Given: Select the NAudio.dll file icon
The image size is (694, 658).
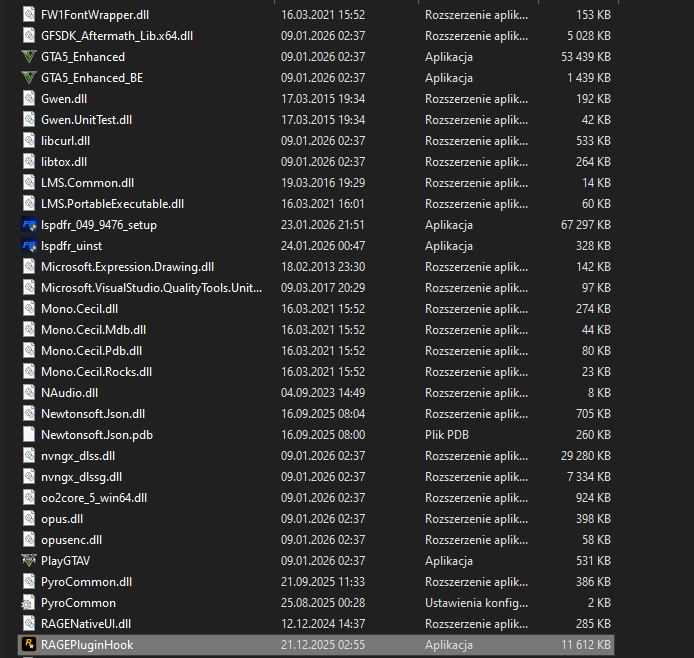Looking at the screenshot, I should click(x=29, y=392).
